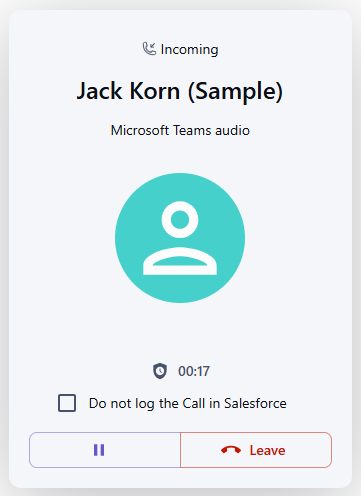This screenshot has height=496, width=361.
Task: Select the white person silhouette in avatar
Action: pos(180,238)
